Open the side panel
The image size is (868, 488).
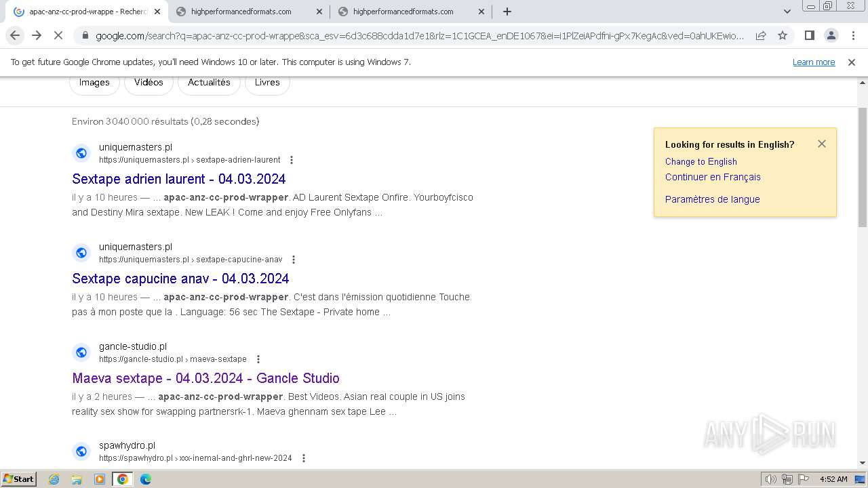[809, 35]
